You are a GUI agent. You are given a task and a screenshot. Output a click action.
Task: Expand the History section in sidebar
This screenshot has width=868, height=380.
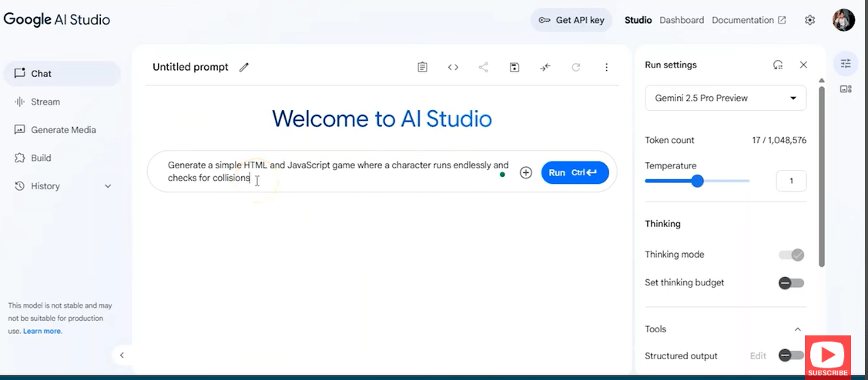pos(107,186)
